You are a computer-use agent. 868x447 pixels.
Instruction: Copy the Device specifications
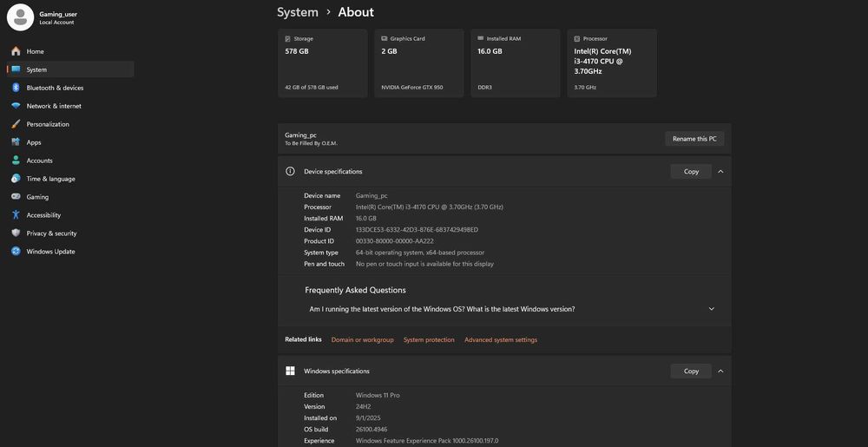point(691,172)
